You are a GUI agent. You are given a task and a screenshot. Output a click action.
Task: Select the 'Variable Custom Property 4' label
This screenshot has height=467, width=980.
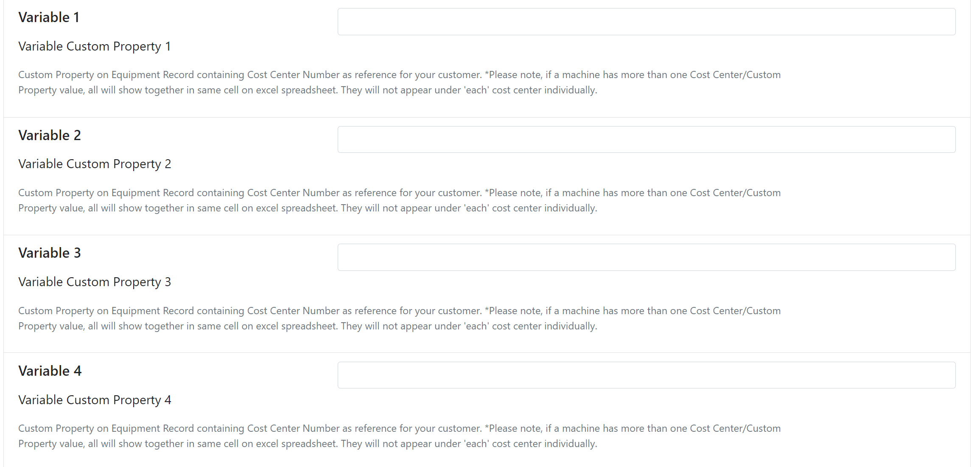pos(95,400)
